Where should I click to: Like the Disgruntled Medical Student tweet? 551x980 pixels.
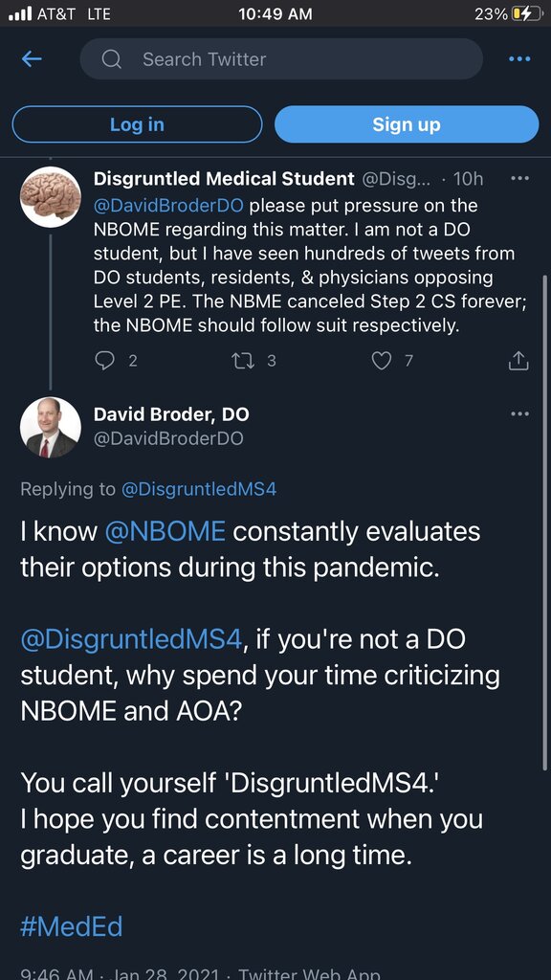point(382,361)
